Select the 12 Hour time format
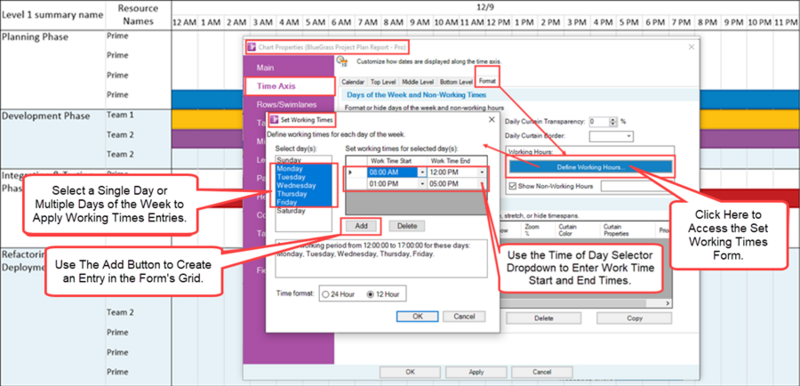The image size is (800, 386). click(370, 295)
